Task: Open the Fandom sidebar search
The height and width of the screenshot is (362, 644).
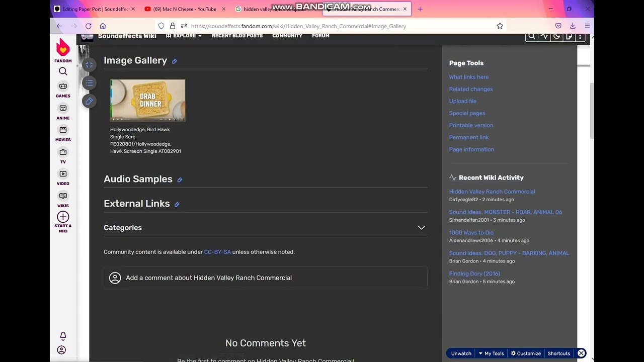Action: point(63,71)
